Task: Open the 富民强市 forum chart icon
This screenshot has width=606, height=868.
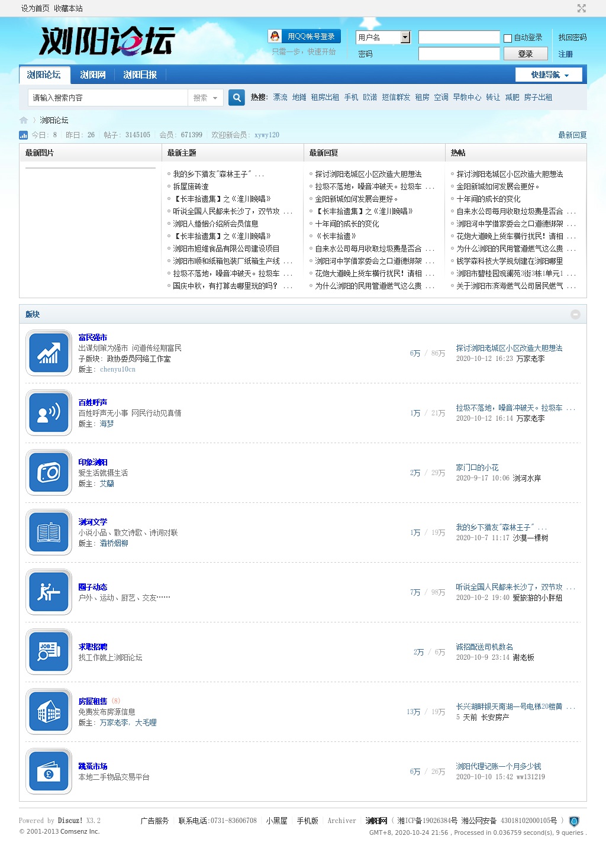Action: pos(49,353)
